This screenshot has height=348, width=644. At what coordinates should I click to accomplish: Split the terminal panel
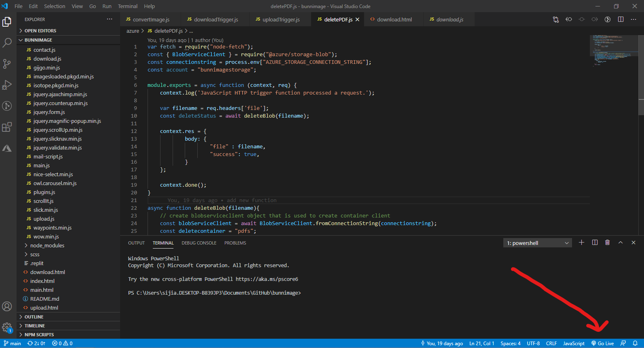click(595, 243)
